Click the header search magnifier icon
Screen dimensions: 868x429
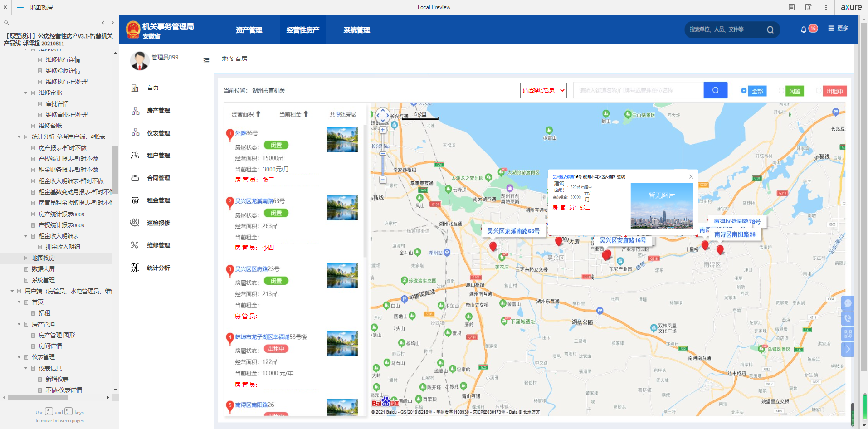click(x=770, y=30)
